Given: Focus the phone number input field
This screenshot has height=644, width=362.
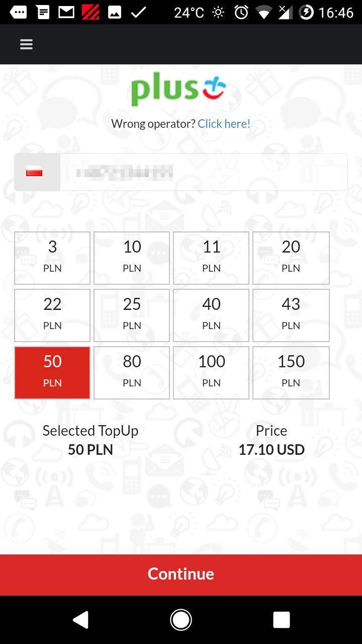Looking at the screenshot, I should (x=204, y=172).
